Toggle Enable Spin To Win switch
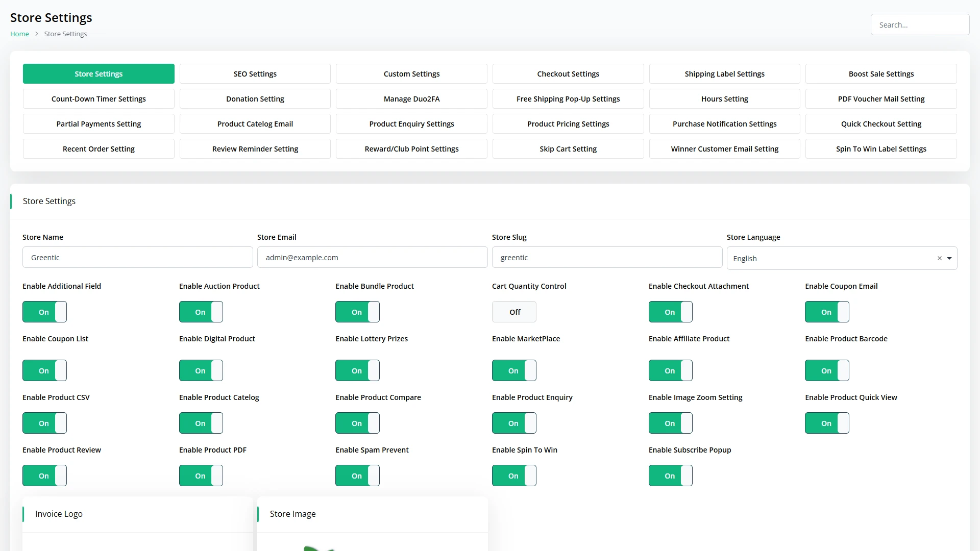 coord(514,475)
